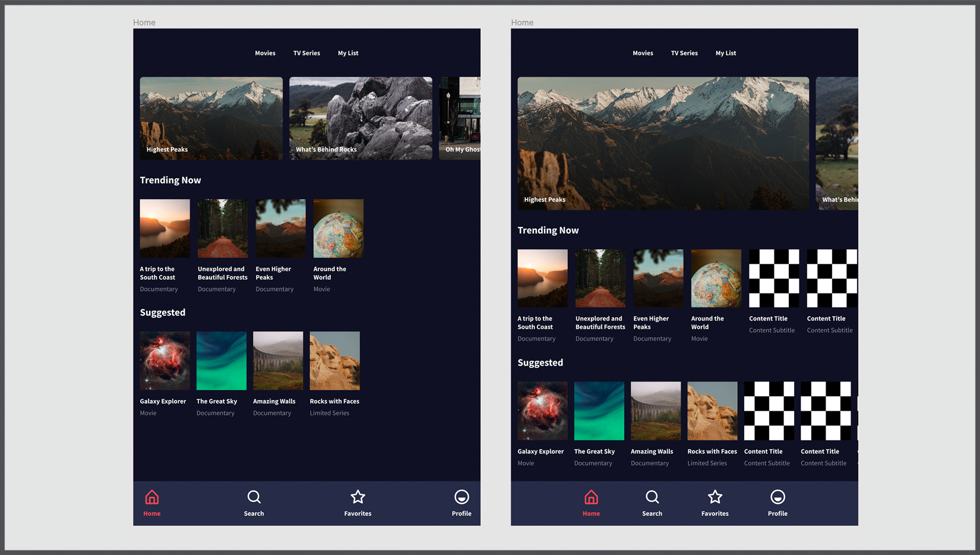Select the My List tab in the right artboard

(x=725, y=53)
